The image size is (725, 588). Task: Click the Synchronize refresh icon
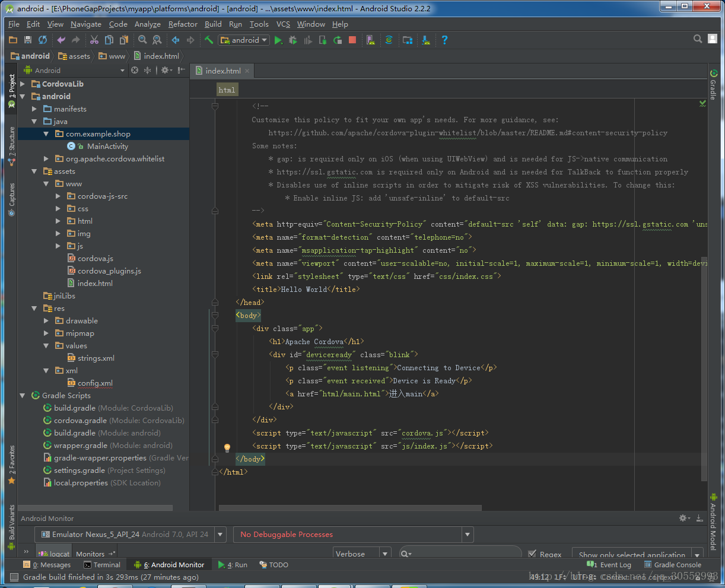[x=43, y=40]
